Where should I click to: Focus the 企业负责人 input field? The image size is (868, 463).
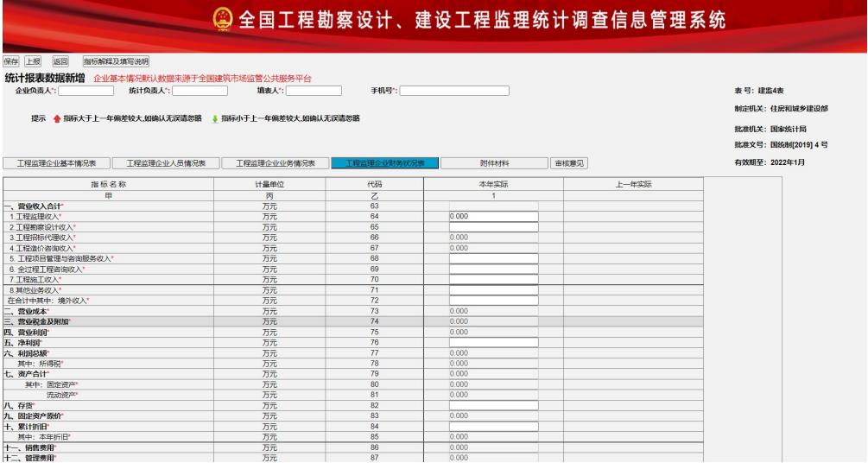[86, 90]
